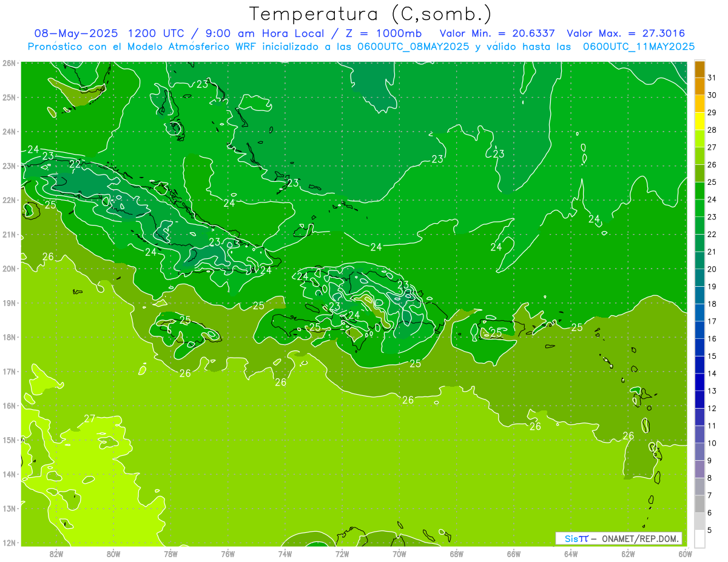Image resolution: width=728 pixels, height=562 pixels.
Task: Click the '19N' latitude axis label
Action: (10, 303)
